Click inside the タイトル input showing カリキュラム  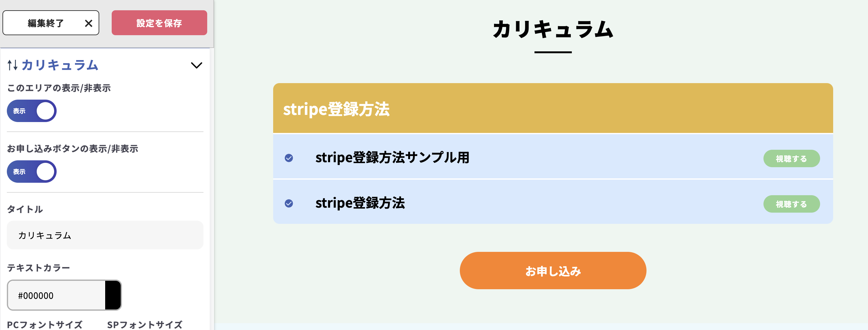tap(105, 235)
